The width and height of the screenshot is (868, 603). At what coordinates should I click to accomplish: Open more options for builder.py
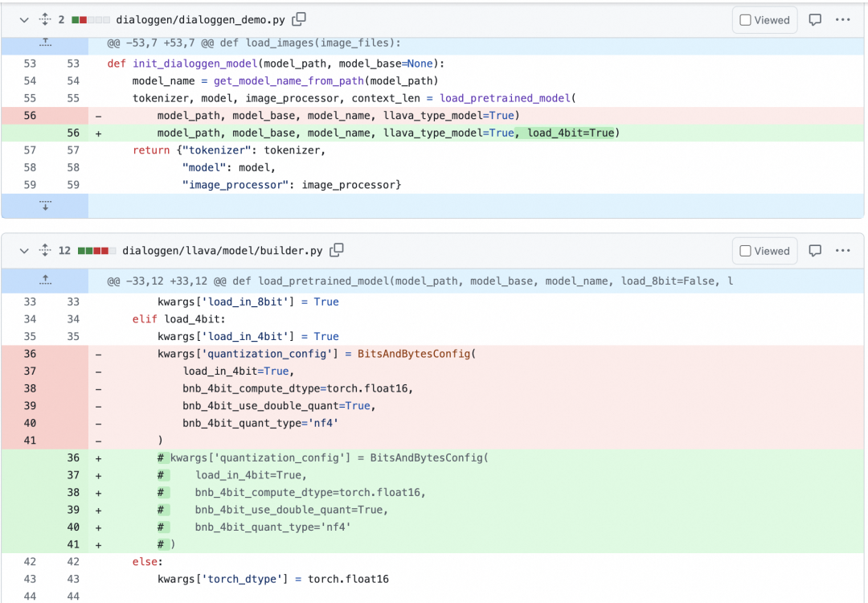[x=842, y=251]
